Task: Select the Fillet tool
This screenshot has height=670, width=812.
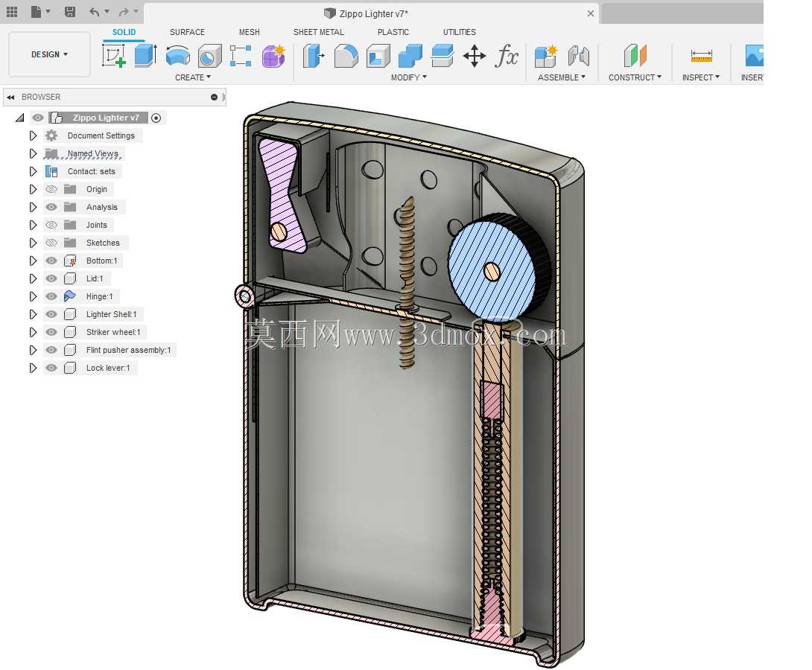Action: click(346, 55)
